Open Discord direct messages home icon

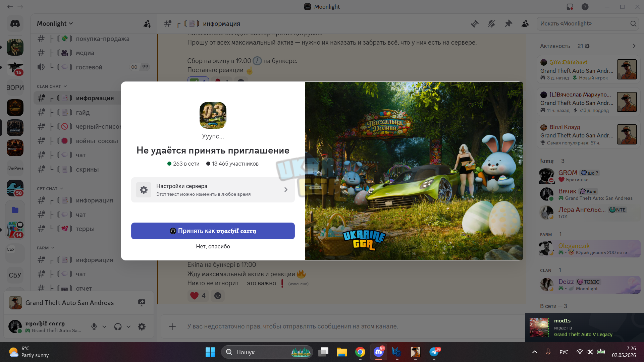(15, 23)
